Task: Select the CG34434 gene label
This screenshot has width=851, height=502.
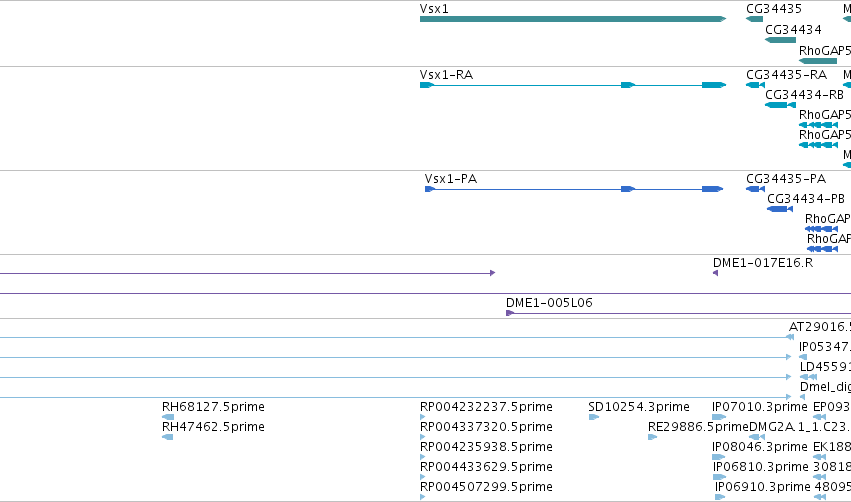Action: [x=793, y=30]
